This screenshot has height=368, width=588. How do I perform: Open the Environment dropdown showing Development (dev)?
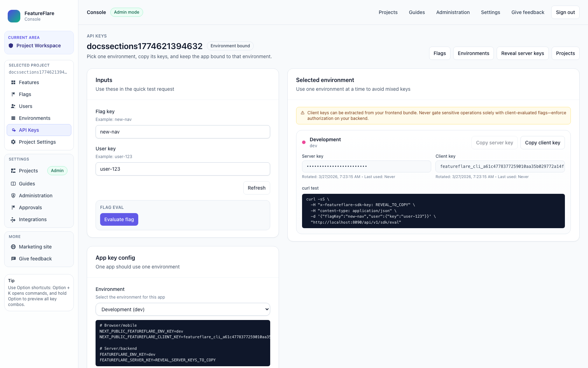tap(183, 309)
